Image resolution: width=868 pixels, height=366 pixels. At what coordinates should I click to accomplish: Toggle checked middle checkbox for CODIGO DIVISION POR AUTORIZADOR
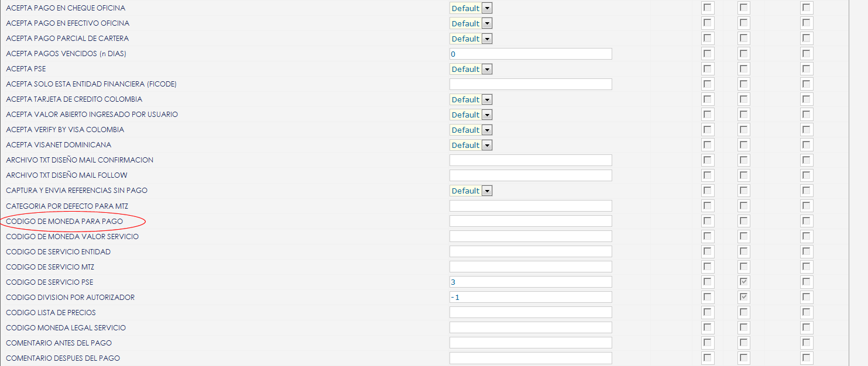point(744,298)
